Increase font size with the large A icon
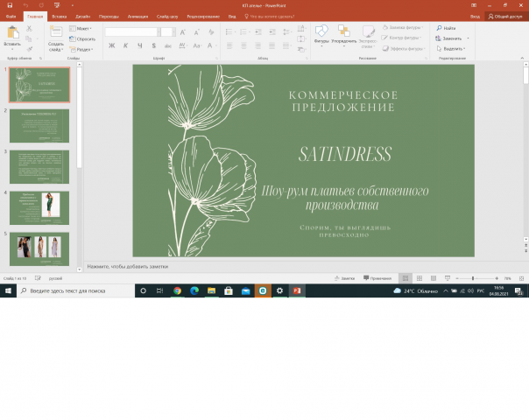The width and height of the screenshot is (529, 420). click(x=182, y=32)
